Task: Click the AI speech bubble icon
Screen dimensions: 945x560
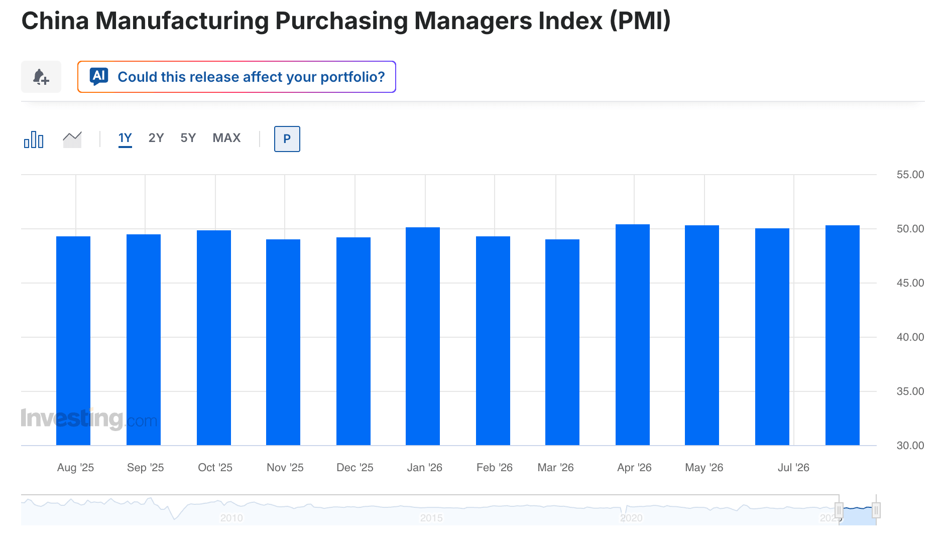Action: [x=99, y=77]
